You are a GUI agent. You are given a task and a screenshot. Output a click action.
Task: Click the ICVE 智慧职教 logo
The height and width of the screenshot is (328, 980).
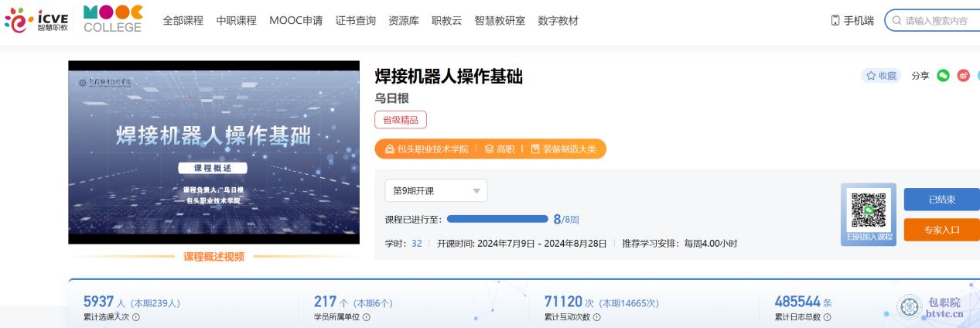point(36,20)
